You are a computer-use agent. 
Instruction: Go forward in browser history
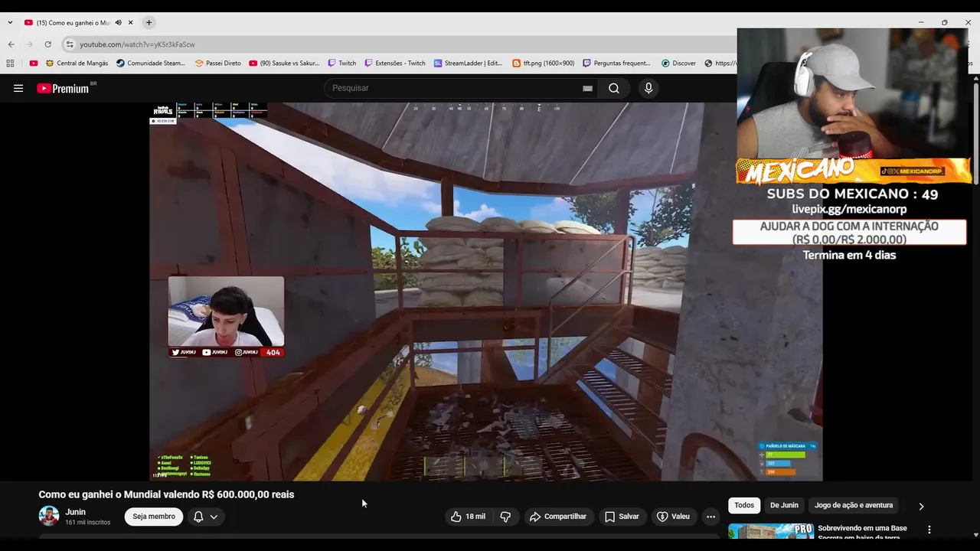coord(30,44)
